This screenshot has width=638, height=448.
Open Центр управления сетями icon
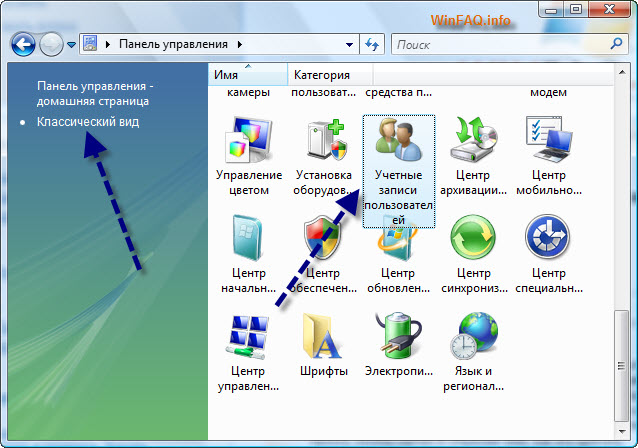(248, 337)
